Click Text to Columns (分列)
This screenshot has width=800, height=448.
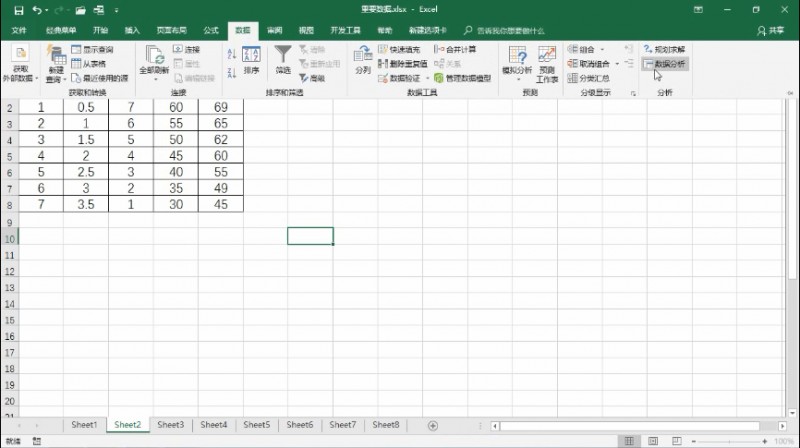(363, 60)
